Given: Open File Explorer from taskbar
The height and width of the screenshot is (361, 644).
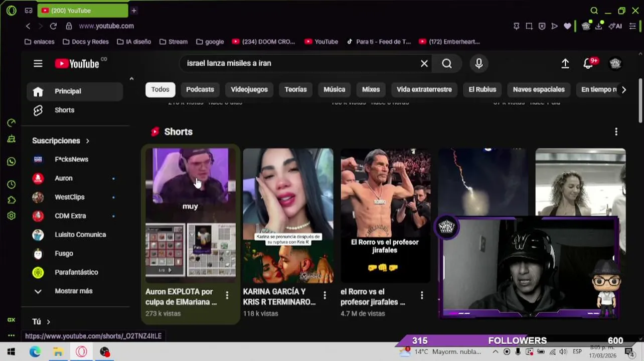Looking at the screenshot, I should (x=58, y=352).
